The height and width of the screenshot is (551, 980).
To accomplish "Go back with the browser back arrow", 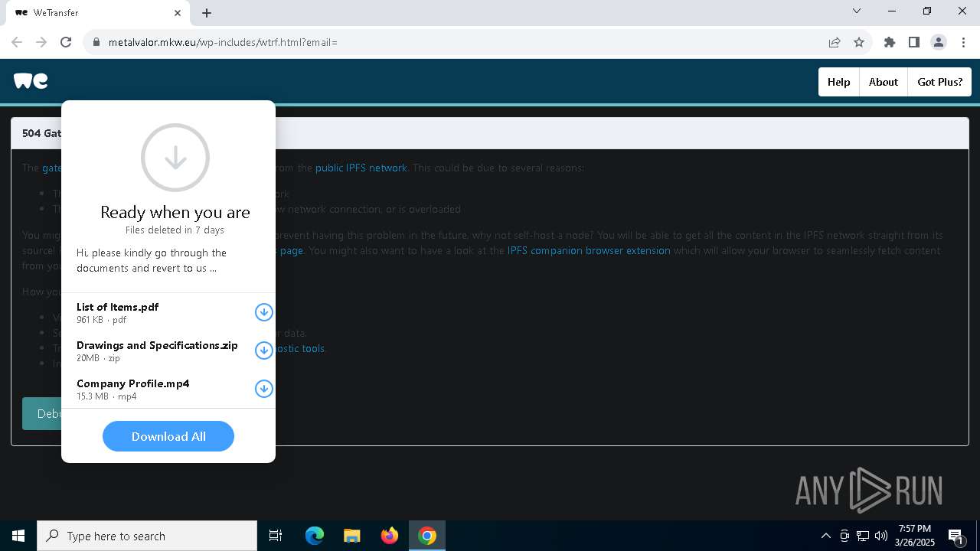I will (17, 42).
